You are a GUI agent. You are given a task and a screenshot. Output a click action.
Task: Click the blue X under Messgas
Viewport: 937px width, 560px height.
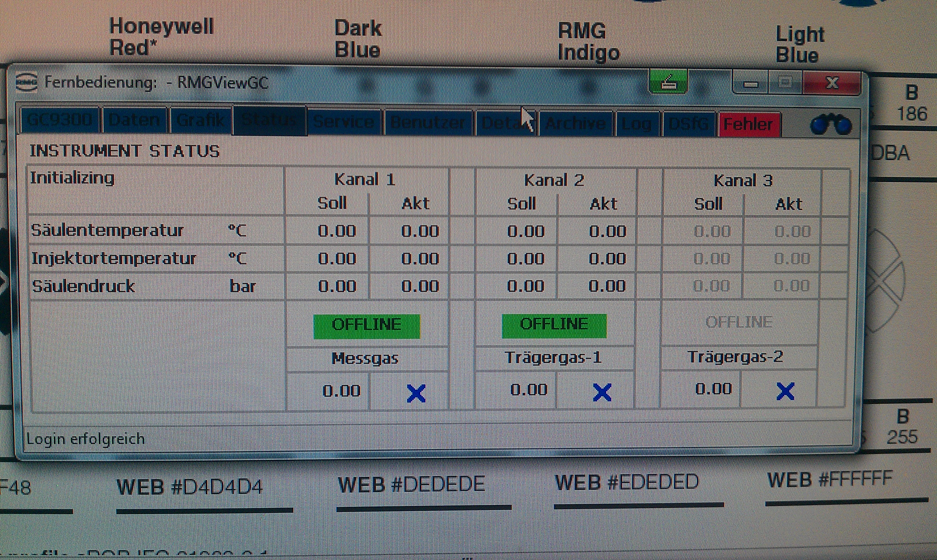tap(416, 394)
